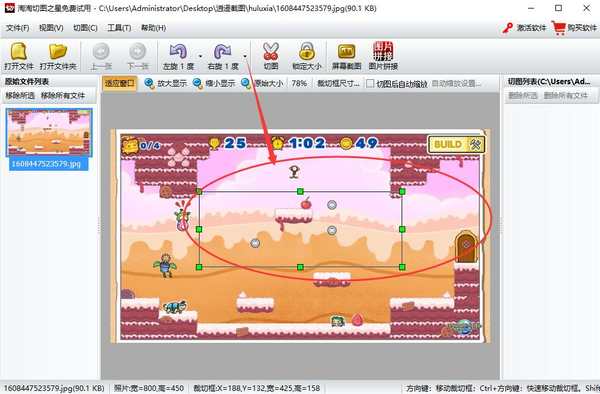Enable the 切图后自动缩放 checkbox
Viewport: 600px width, 394px height.
coord(370,83)
